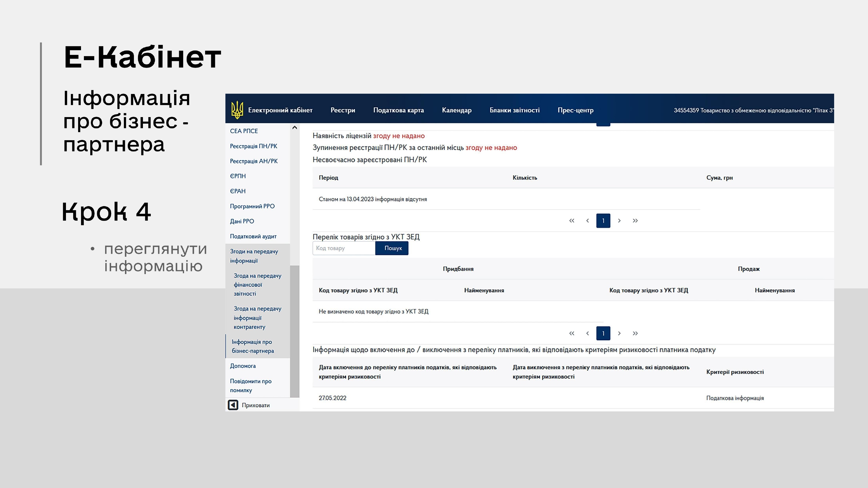Open Інформація про бізнес-партнера sidebar item
This screenshot has height=488, width=868.
(x=253, y=346)
